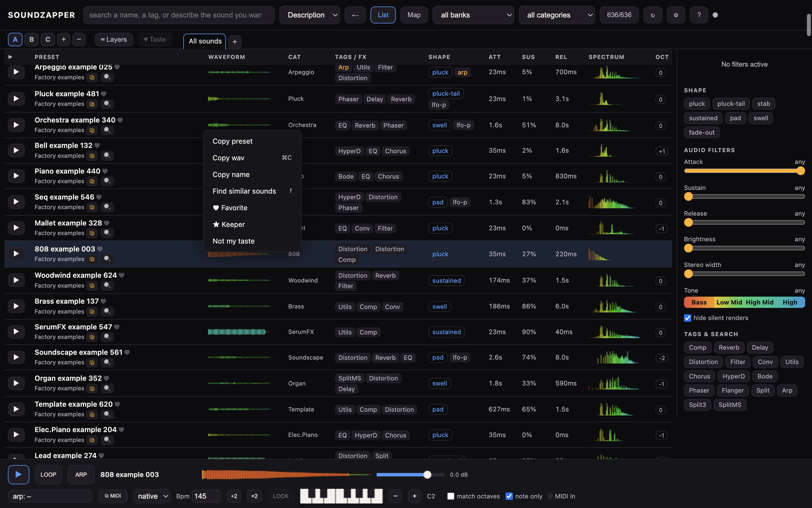Viewport: 812px width, 508px height.
Task: Toggle the MIDI in indicator
Action: pos(550,496)
